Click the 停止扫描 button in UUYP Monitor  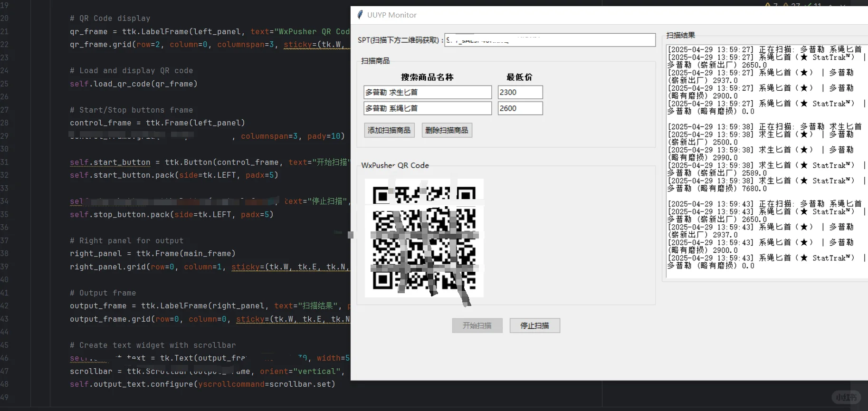click(534, 325)
